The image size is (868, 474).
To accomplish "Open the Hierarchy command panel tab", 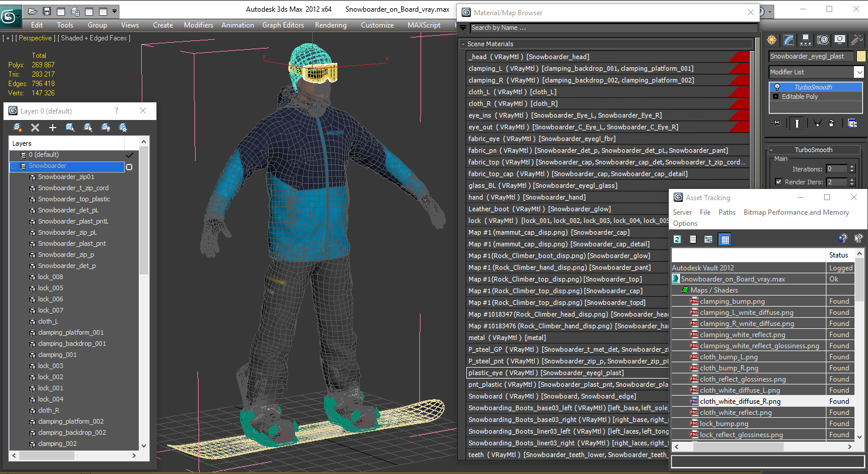I will [x=806, y=40].
